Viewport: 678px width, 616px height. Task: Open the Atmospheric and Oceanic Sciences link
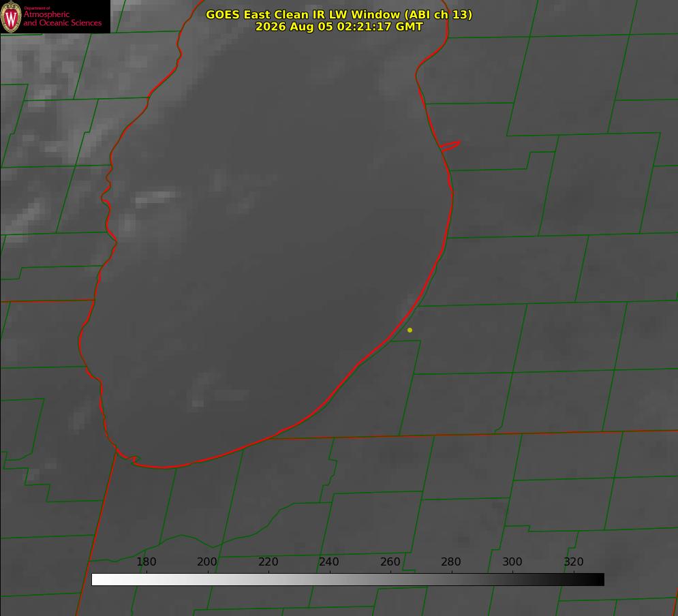pyautogui.click(x=62, y=18)
